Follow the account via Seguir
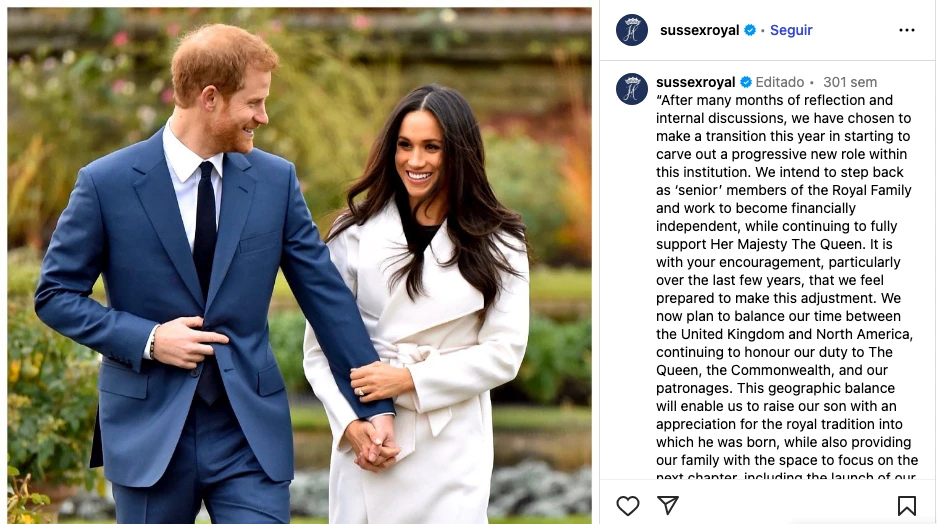The width and height of the screenshot is (937, 524). tap(791, 30)
